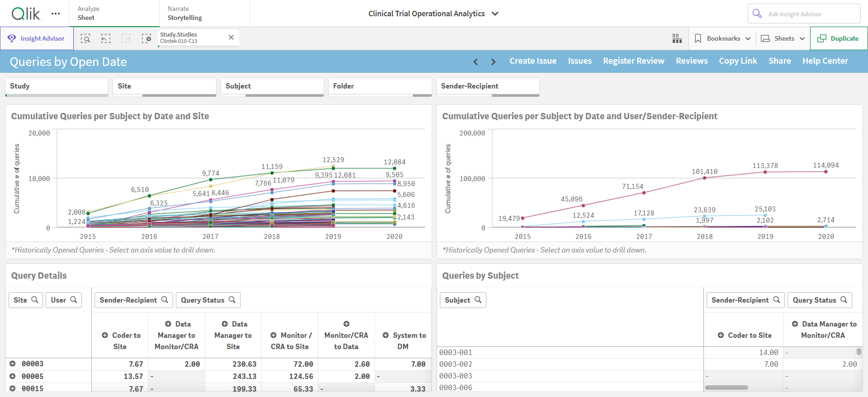Open the smart search selection tool
This screenshot has height=397, width=868.
(x=85, y=38)
